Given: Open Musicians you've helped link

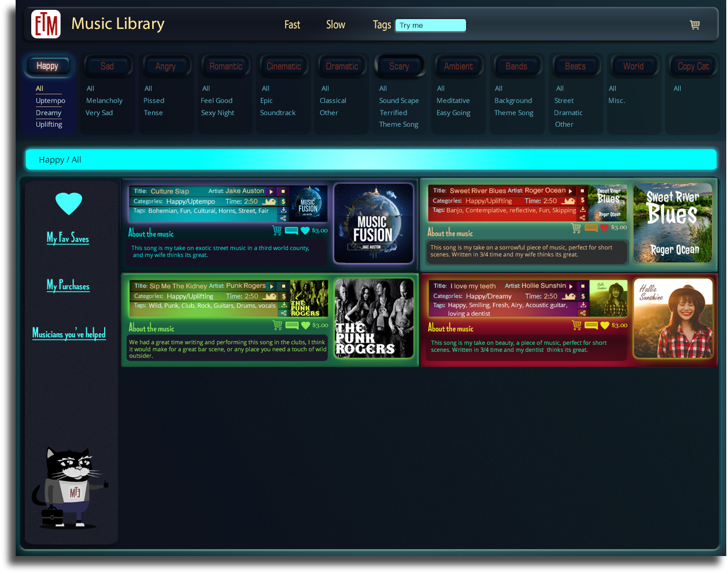Looking at the screenshot, I should point(69,334).
